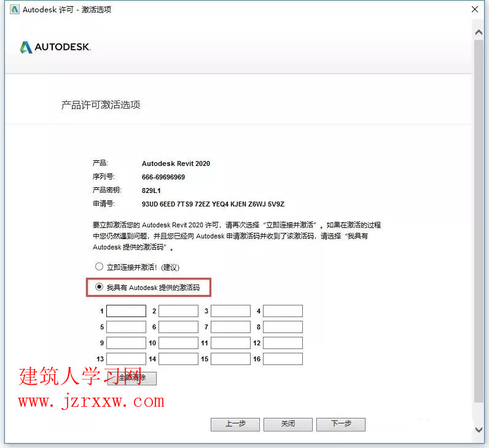The image size is (489, 448).
Task: Click activation code field 16
Action: point(283,359)
